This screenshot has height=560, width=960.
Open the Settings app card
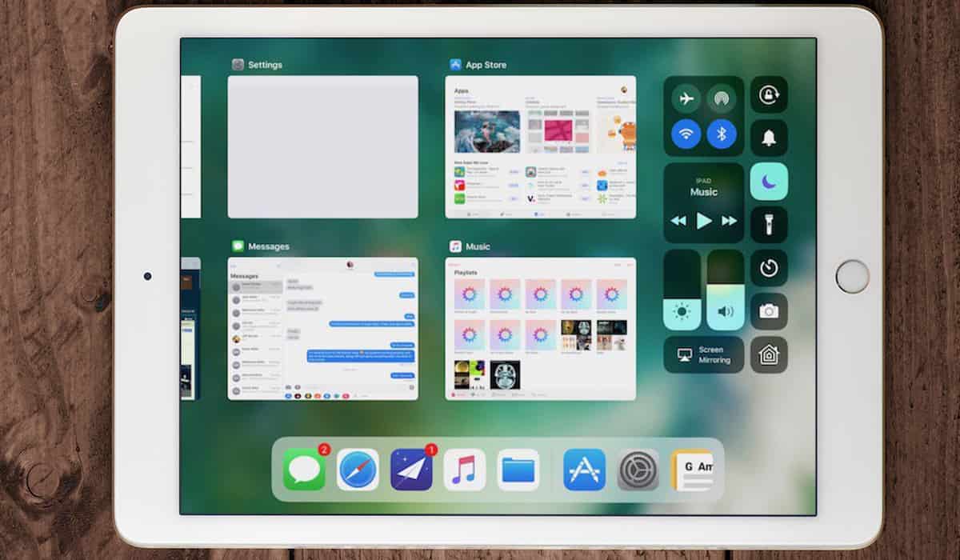pos(323,147)
